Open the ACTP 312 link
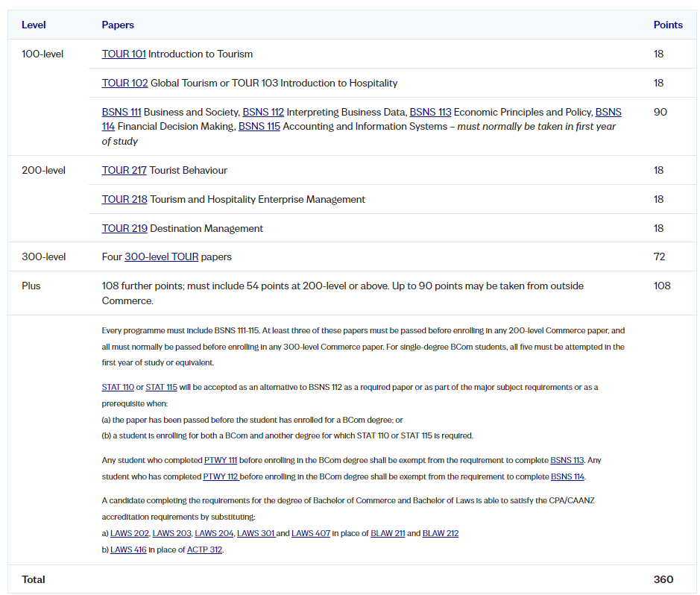 click(x=204, y=550)
